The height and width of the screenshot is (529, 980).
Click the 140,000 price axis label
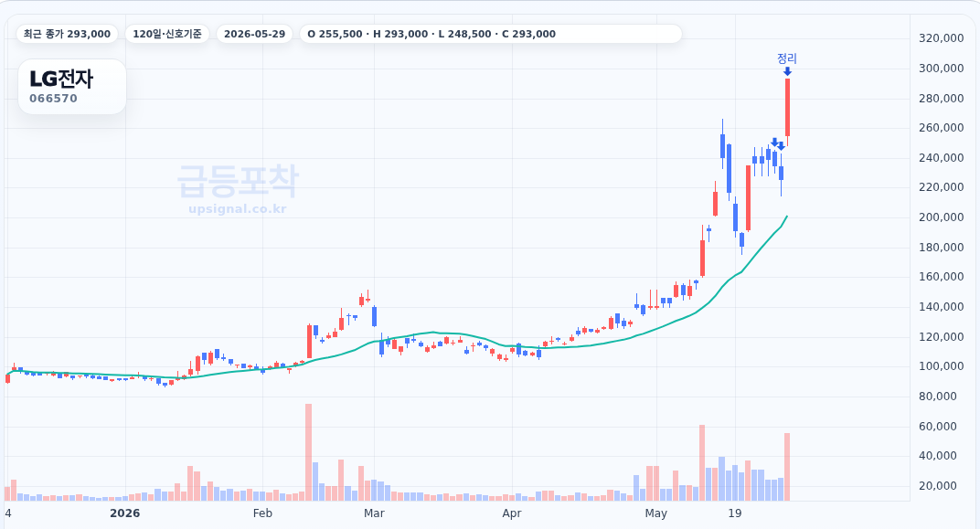click(x=942, y=306)
